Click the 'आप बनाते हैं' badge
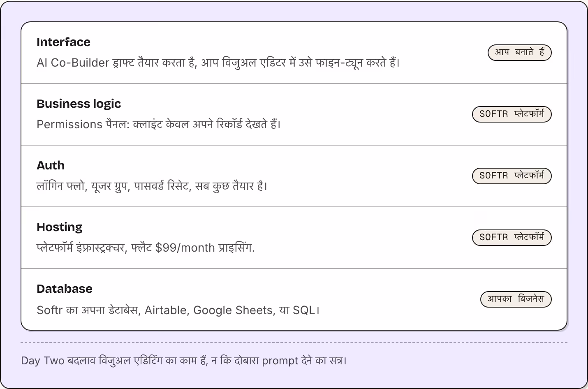This screenshot has width=588, height=389. point(519,53)
